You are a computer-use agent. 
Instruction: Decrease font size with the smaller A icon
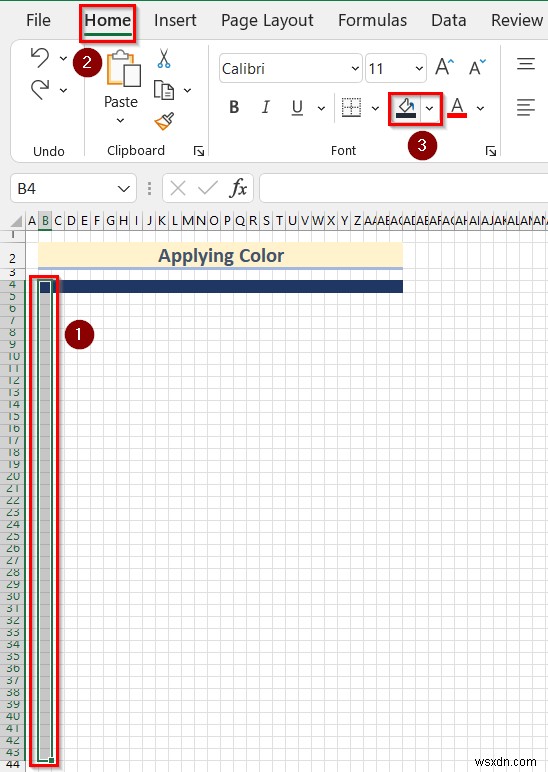point(477,67)
